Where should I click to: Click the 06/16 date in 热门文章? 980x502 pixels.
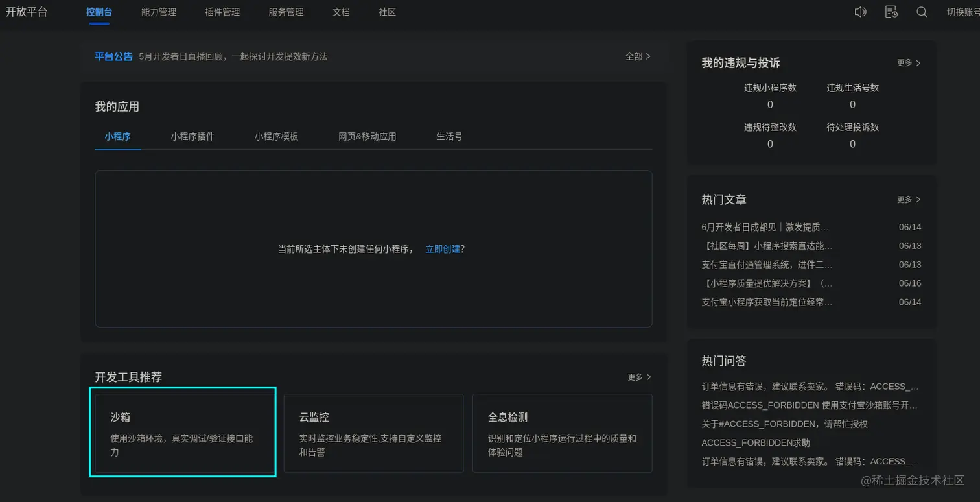(x=910, y=283)
